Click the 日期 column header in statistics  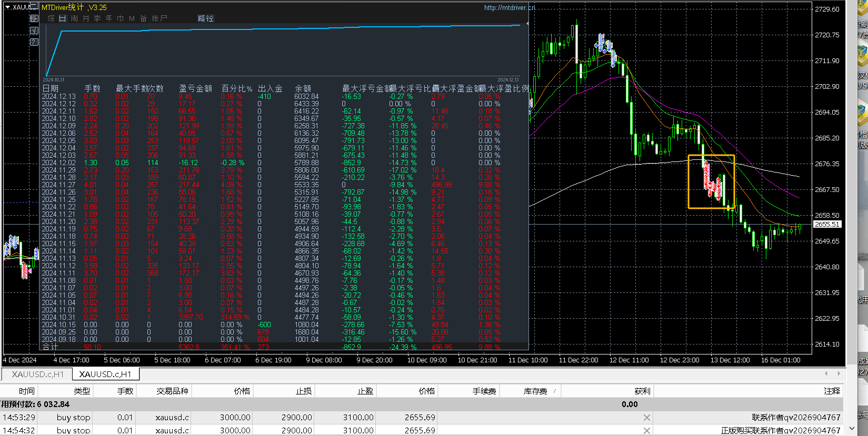click(51, 88)
